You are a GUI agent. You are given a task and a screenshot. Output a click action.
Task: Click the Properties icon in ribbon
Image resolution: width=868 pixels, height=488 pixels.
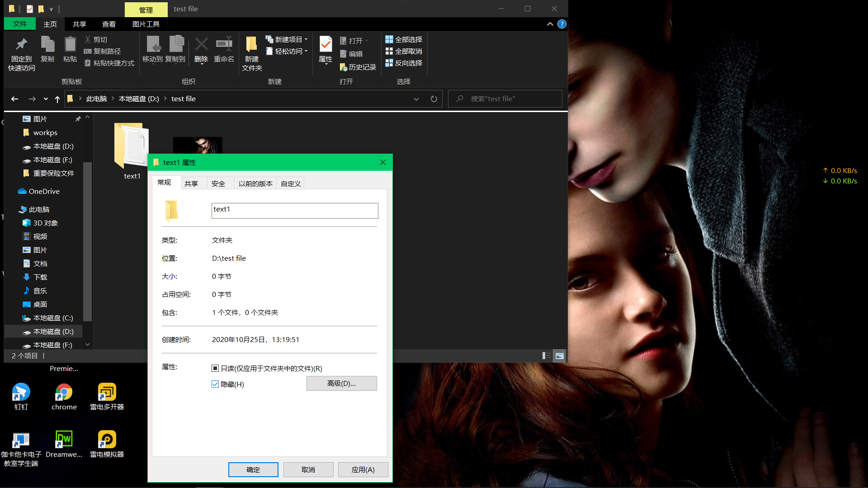click(325, 45)
